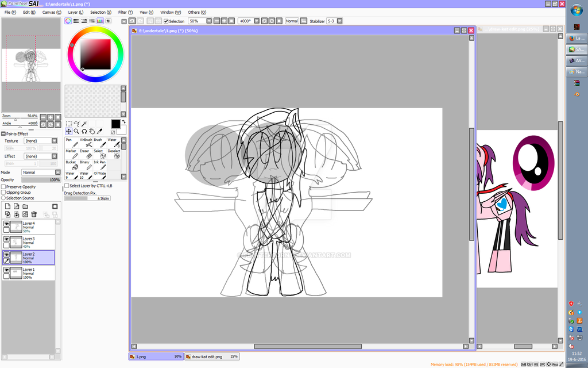The width and height of the screenshot is (588, 368).
Task: Click the navigator canvas thumbnail
Action: click(31, 64)
